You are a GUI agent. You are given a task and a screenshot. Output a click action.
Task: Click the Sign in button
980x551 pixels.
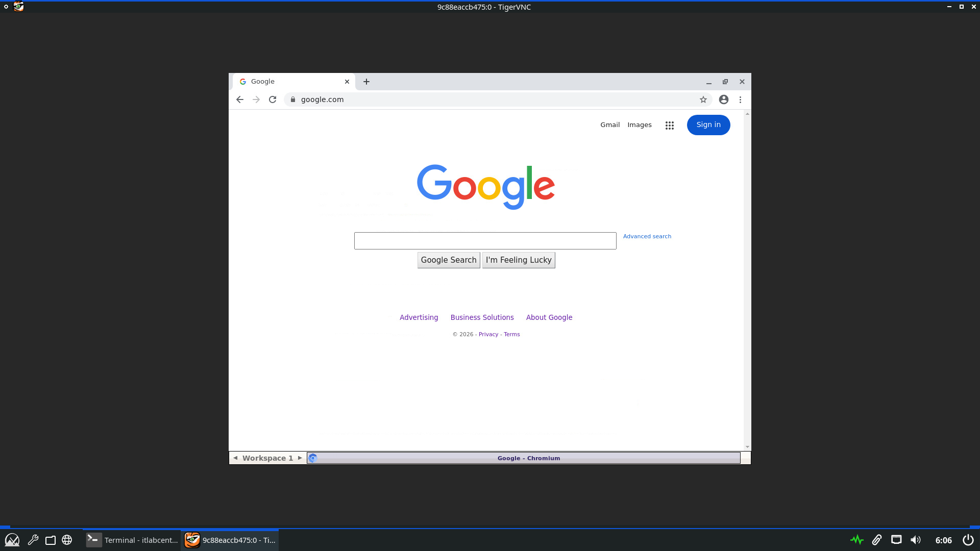(708, 125)
